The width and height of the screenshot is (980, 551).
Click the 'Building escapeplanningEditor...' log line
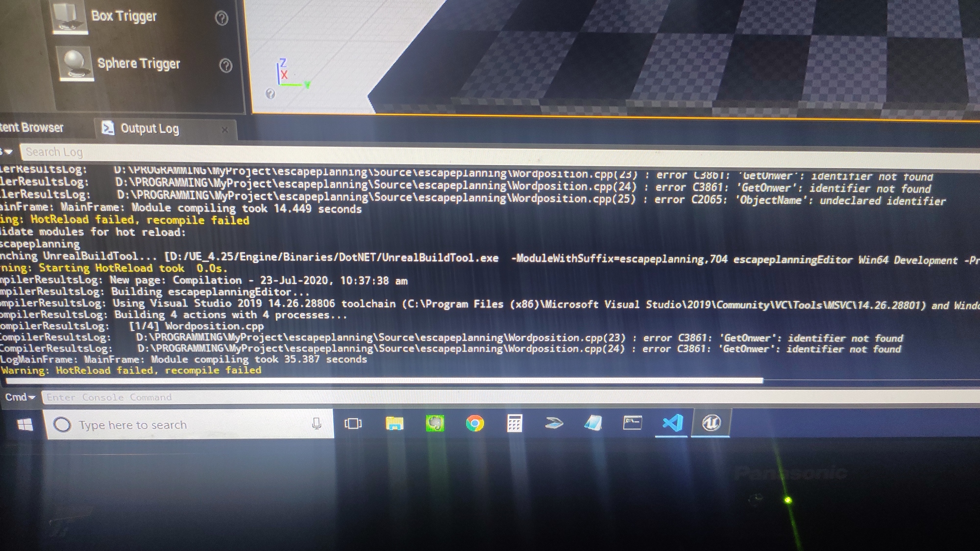155,292
